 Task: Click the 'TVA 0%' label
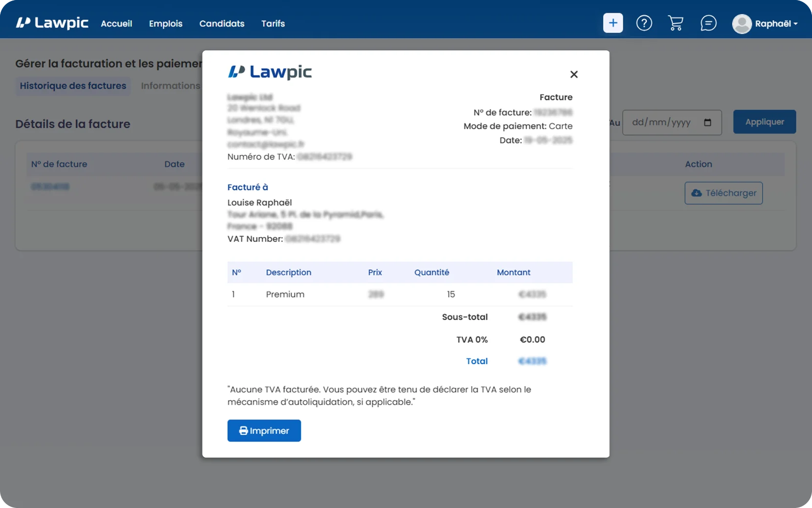pyautogui.click(x=472, y=340)
